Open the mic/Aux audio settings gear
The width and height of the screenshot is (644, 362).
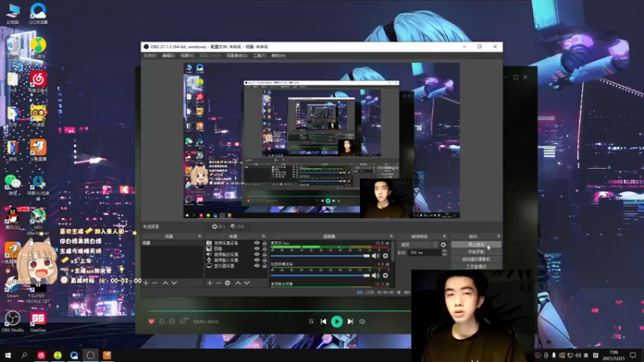(x=386, y=256)
